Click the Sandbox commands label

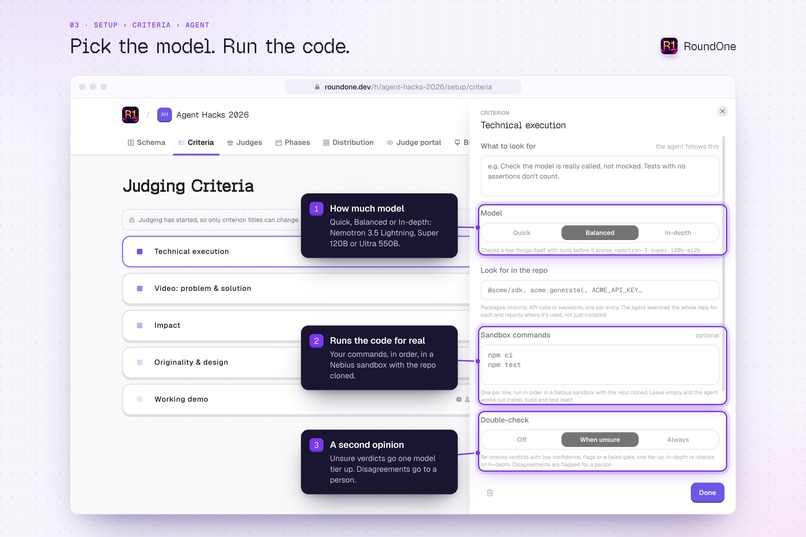pos(515,335)
